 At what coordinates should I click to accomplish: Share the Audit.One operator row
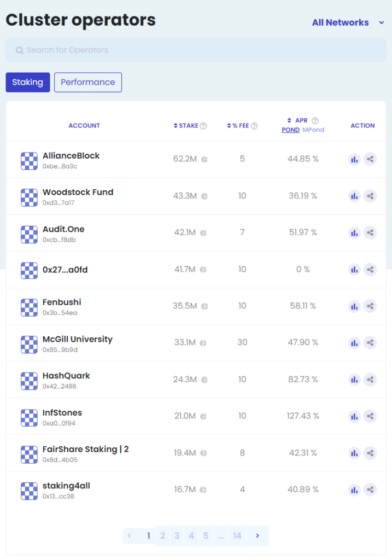coord(370,233)
